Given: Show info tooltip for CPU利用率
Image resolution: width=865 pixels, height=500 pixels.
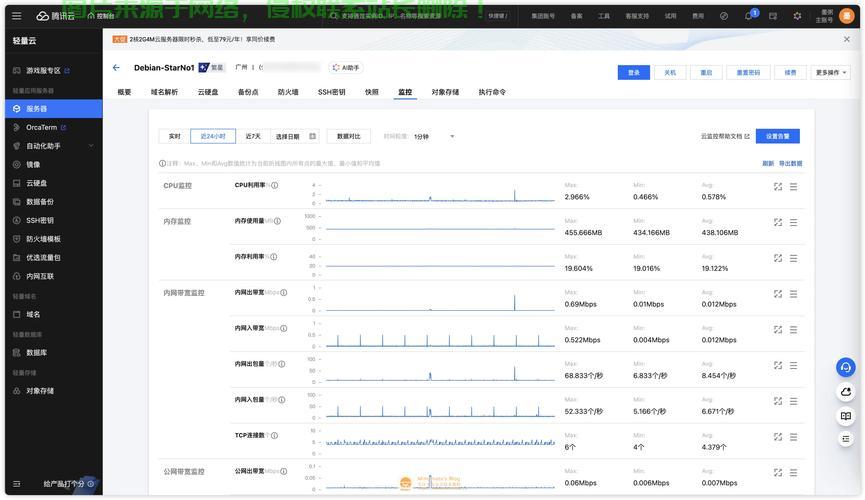Looking at the screenshot, I should coord(274,185).
